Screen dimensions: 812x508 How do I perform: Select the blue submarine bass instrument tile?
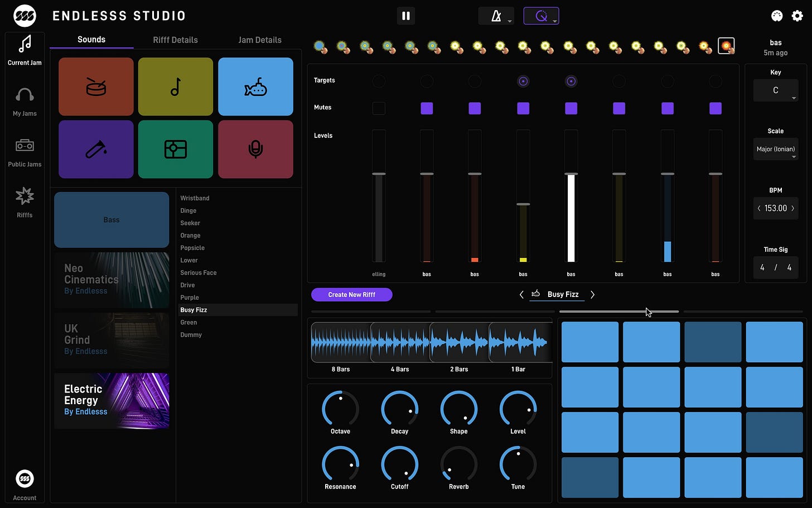point(255,87)
